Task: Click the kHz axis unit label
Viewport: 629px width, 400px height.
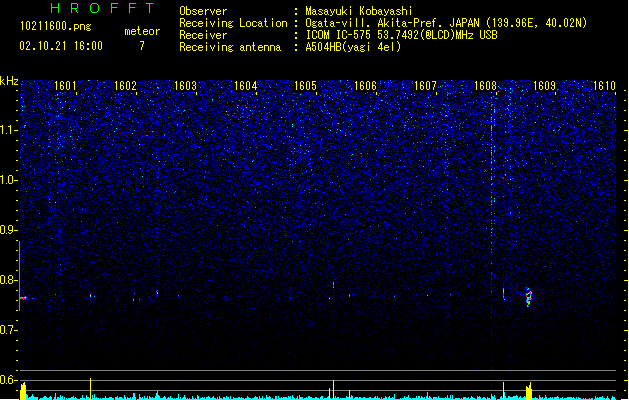Action: (x=9, y=81)
